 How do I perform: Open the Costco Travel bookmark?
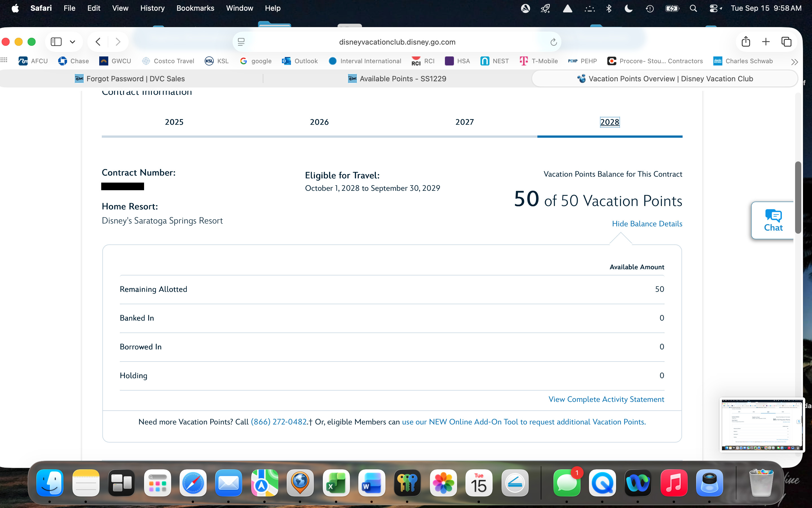[168, 61]
